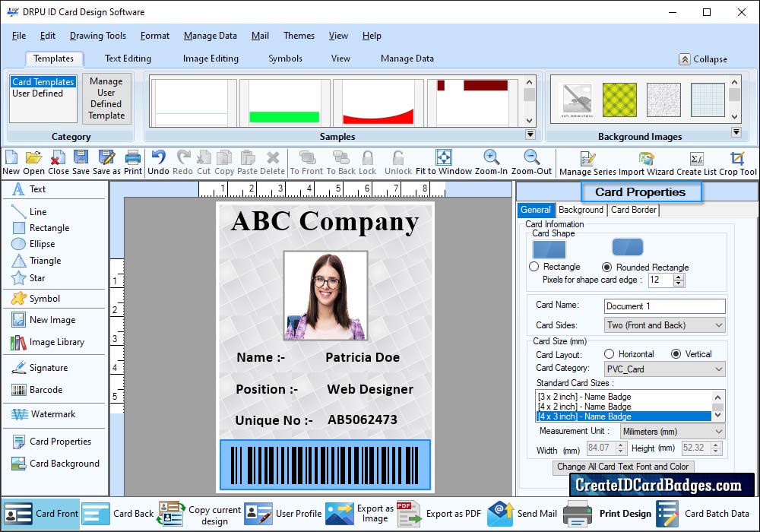Select the Ellipse shape tool
Image resolution: width=760 pixels, height=532 pixels.
coord(33,244)
